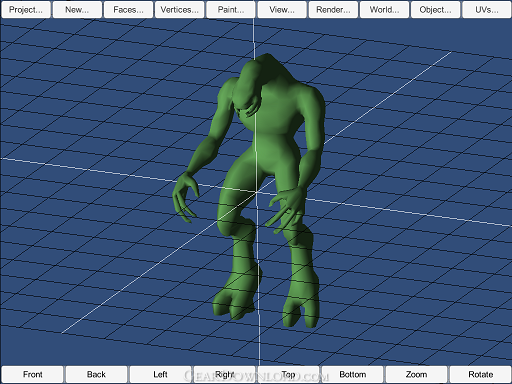Click the creature's left foot
The height and width of the screenshot is (384, 512).
pos(301,310)
